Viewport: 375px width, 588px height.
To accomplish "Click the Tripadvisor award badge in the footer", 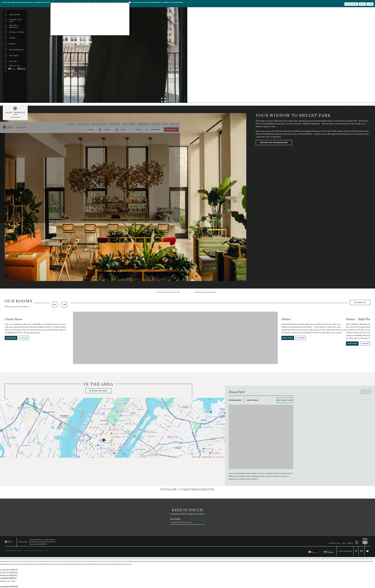I will (365, 541).
